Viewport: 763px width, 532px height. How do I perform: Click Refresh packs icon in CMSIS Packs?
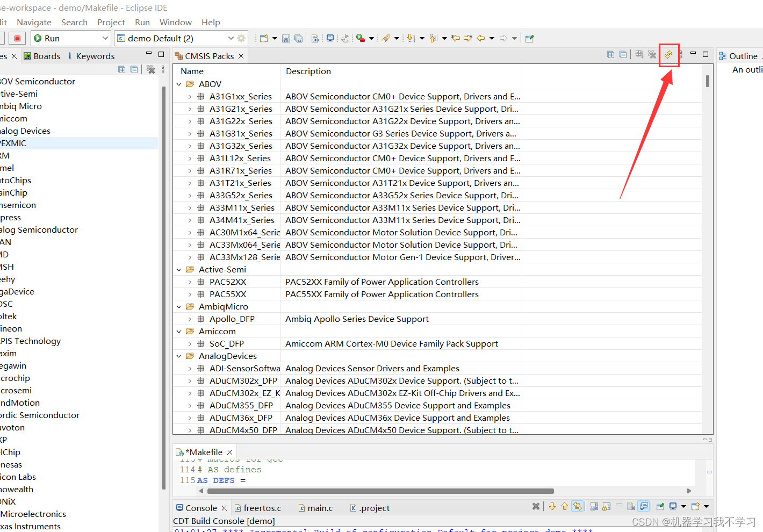coord(668,54)
